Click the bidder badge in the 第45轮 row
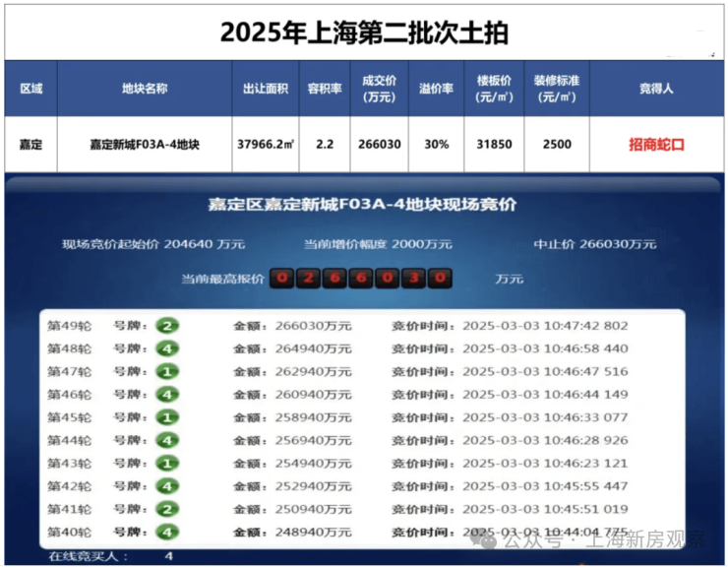The width and height of the screenshot is (728, 568). (x=168, y=417)
